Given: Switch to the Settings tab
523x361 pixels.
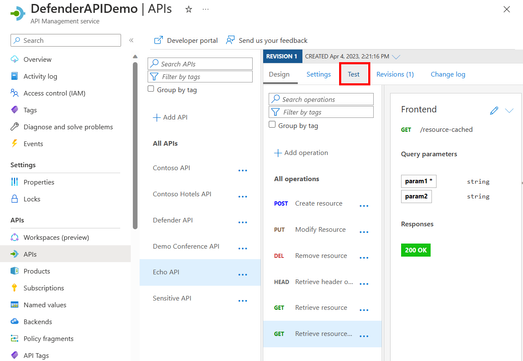Looking at the screenshot, I should [319, 74].
